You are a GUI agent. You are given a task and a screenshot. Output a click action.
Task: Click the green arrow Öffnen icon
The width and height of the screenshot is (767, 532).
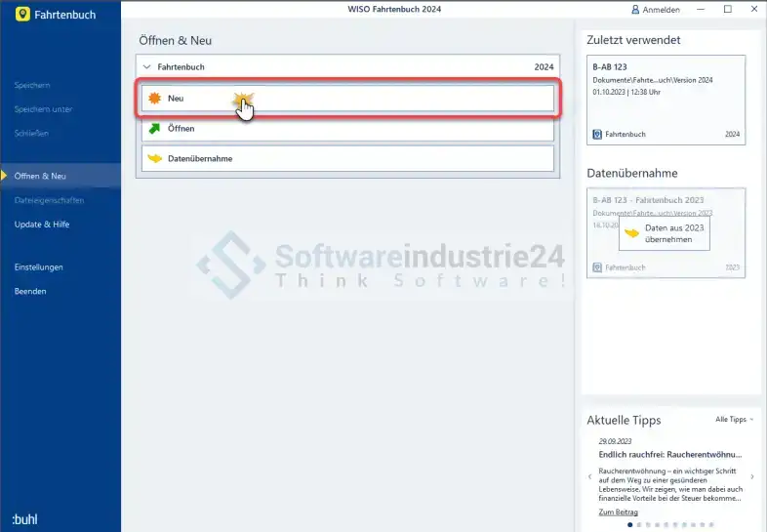point(154,129)
